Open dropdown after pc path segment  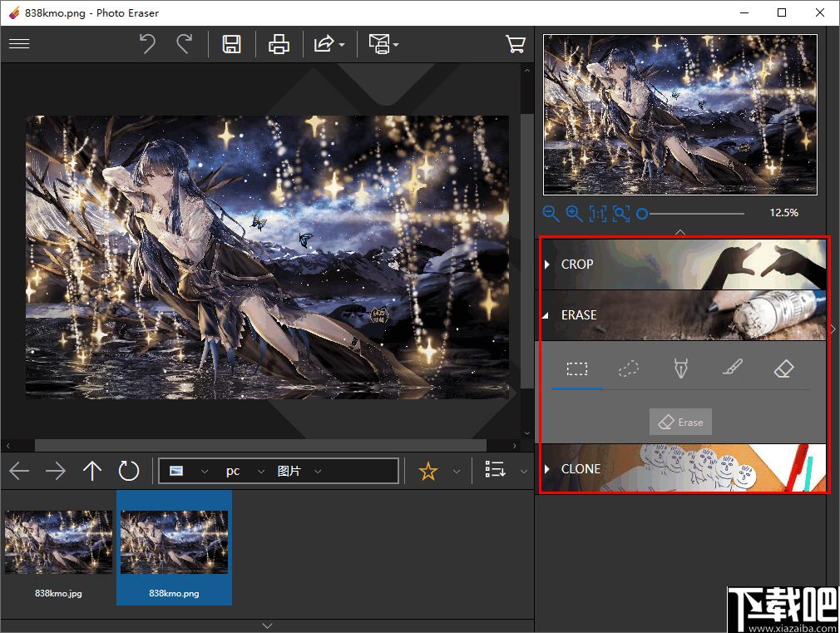coord(261,472)
